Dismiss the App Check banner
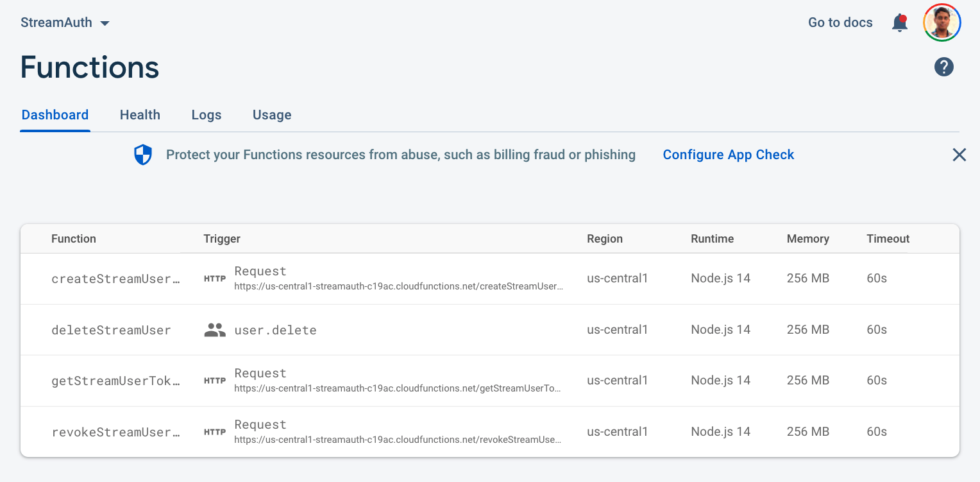Screen dimensions: 980x482 click(959, 155)
